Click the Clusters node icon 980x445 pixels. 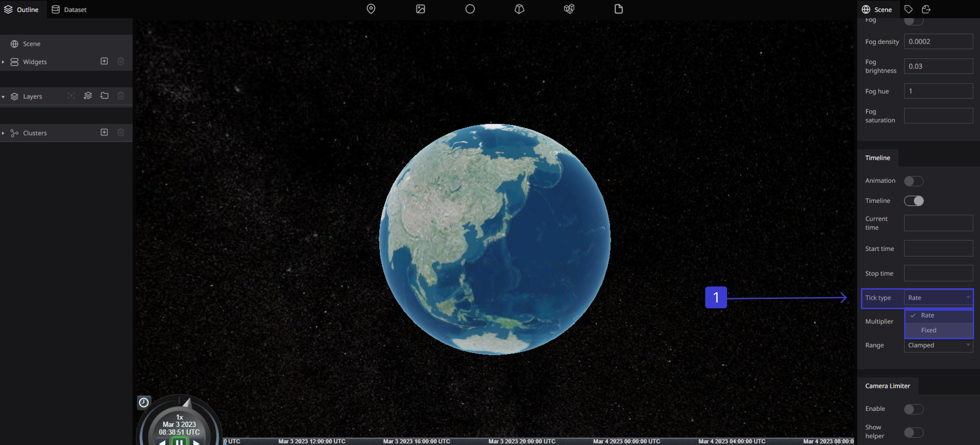pos(15,133)
